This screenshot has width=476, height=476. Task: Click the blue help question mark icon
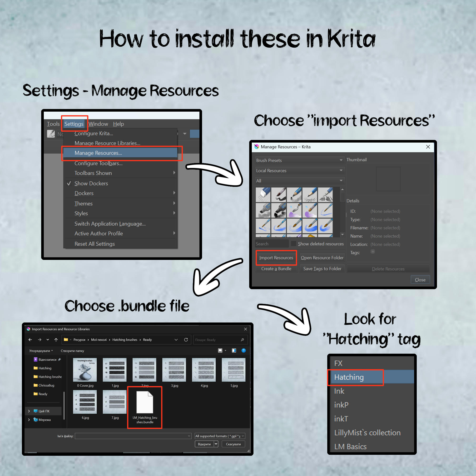pos(243,351)
